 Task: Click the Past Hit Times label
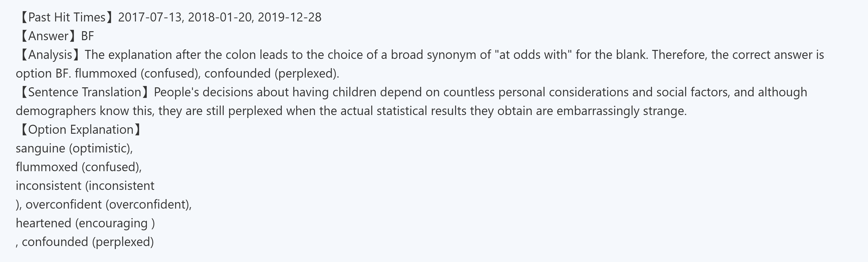click(67, 17)
